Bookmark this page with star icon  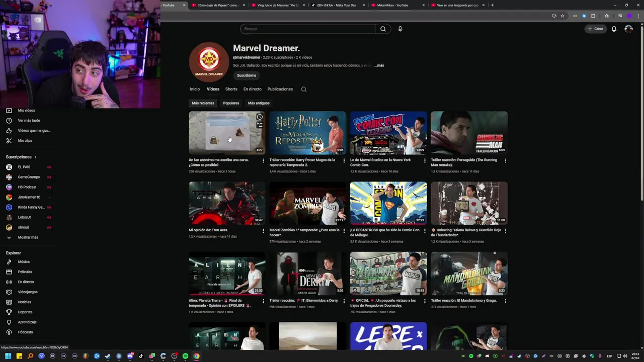coord(562,16)
